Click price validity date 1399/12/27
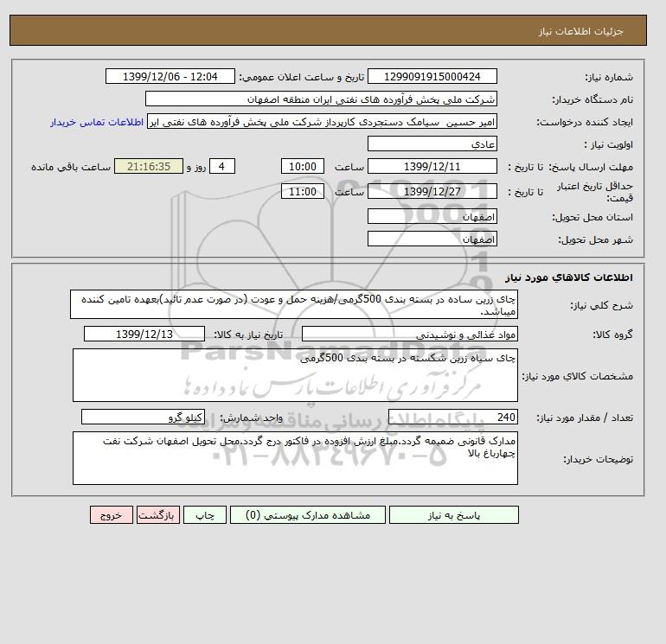Viewport: 666px width, 644px height. coord(432,191)
